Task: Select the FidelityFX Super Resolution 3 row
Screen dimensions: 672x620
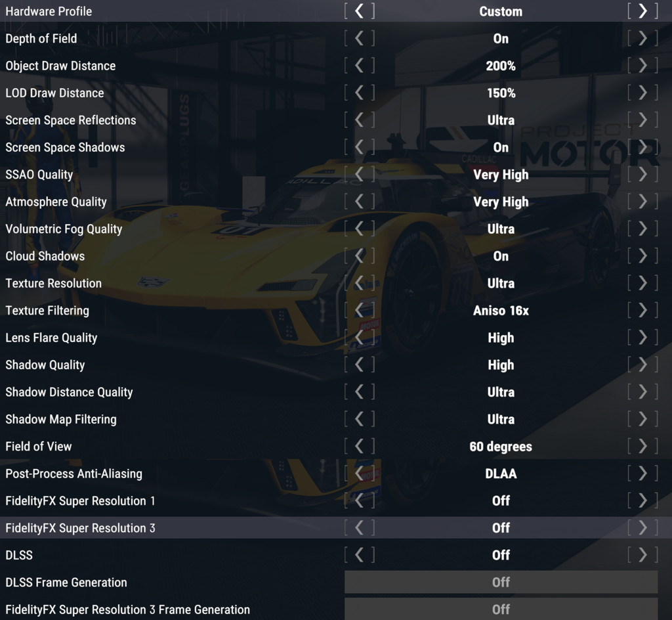Action: 80,528
